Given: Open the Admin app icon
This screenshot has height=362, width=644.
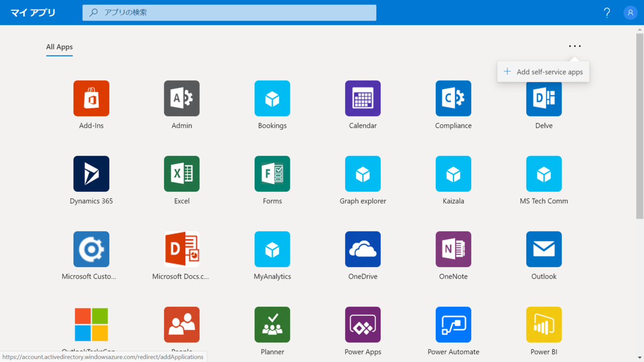Looking at the screenshot, I should coord(182,99).
